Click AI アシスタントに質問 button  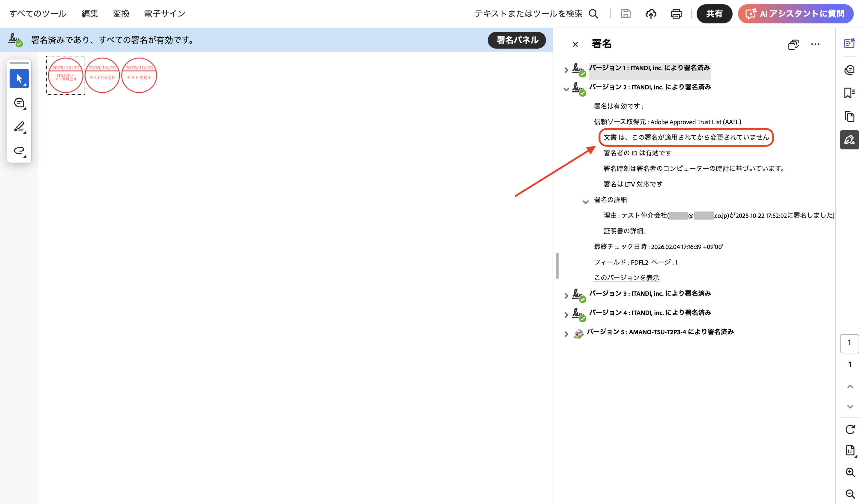point(795,14)
